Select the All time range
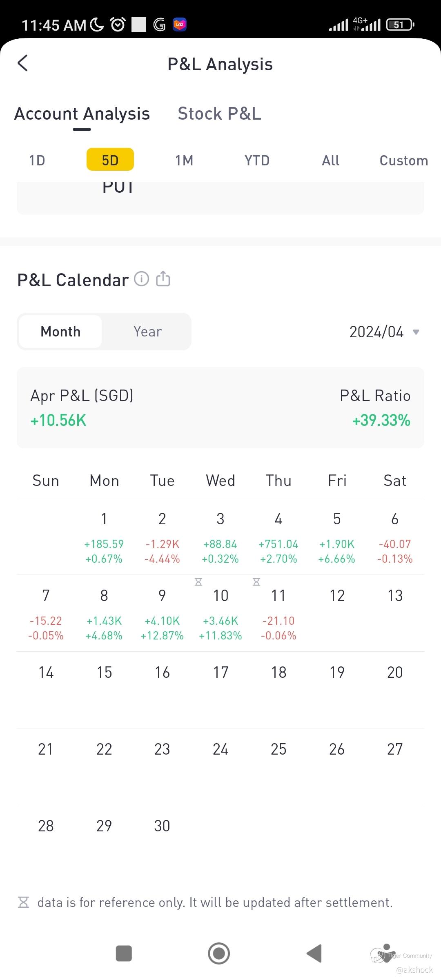 point(330,160)
